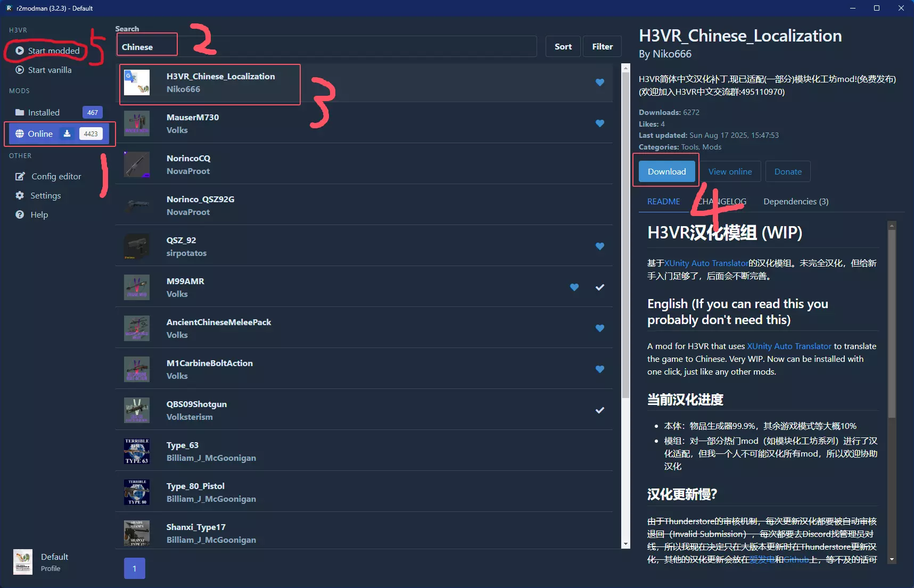Open Shanxi_Type17 mod thumbnail

(137, 533)
